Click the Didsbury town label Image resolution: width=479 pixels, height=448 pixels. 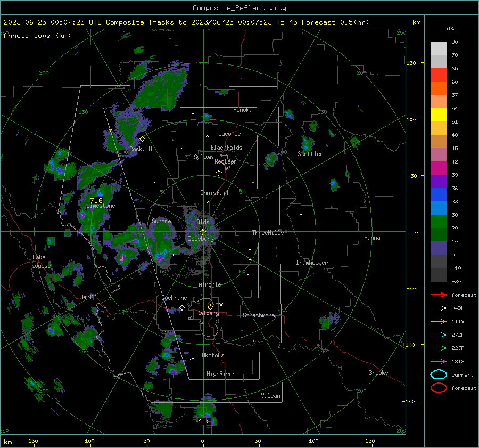coord(201,239)
